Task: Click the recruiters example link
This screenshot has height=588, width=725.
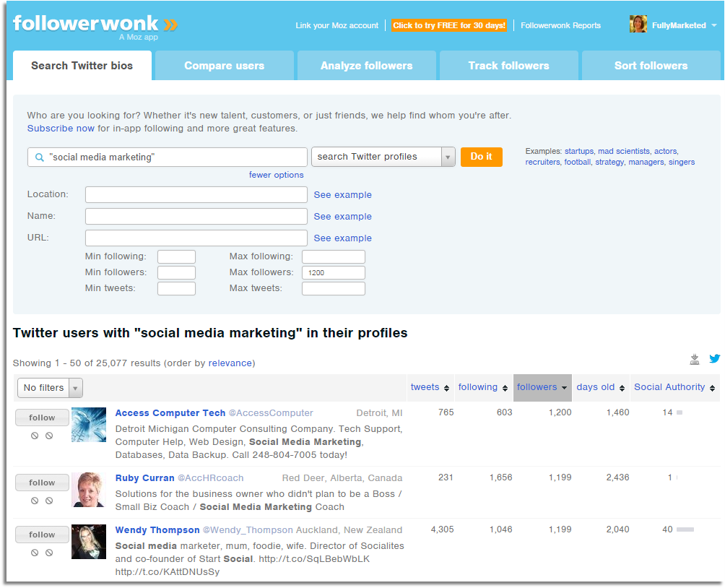Action: click(542, 162)
